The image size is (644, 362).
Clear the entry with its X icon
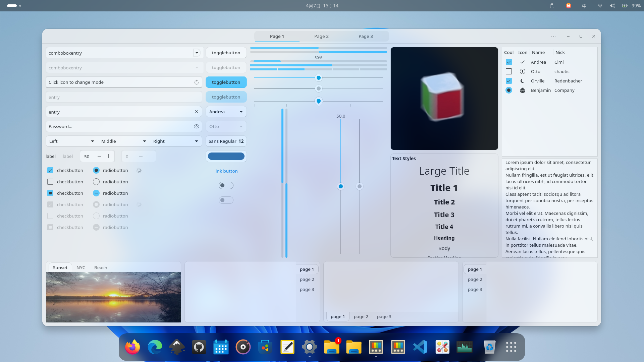(x=197, y=112)
